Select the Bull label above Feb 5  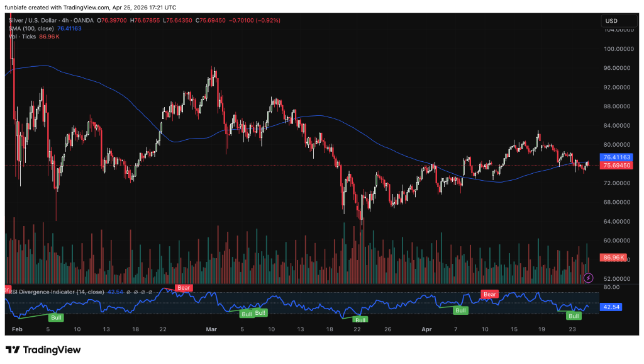(56, 317)
